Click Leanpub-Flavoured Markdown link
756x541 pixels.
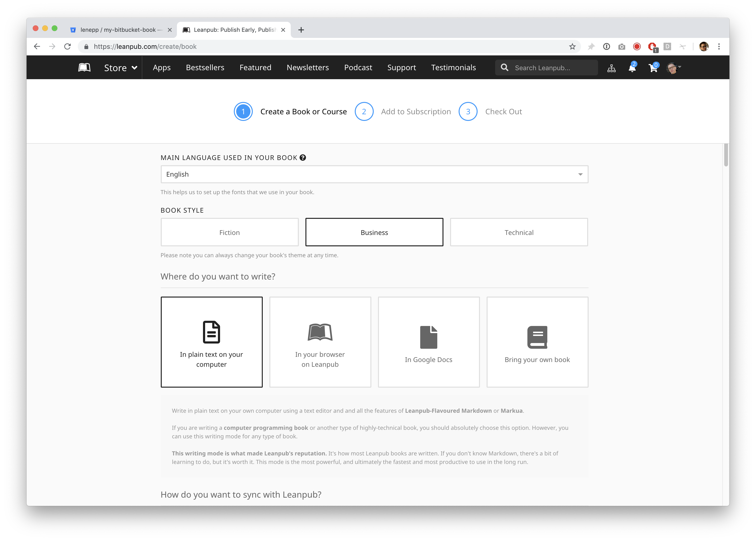(x=448, y=411)
